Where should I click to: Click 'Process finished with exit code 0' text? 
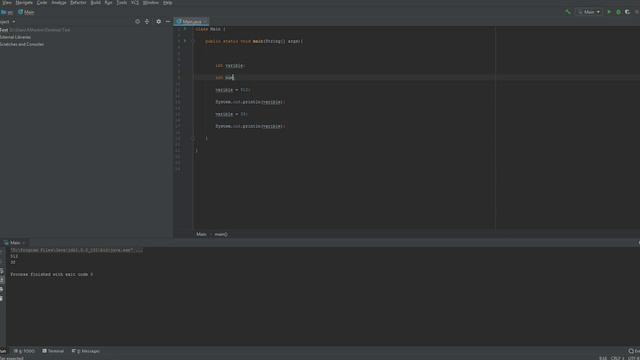[x=51, y=274]
